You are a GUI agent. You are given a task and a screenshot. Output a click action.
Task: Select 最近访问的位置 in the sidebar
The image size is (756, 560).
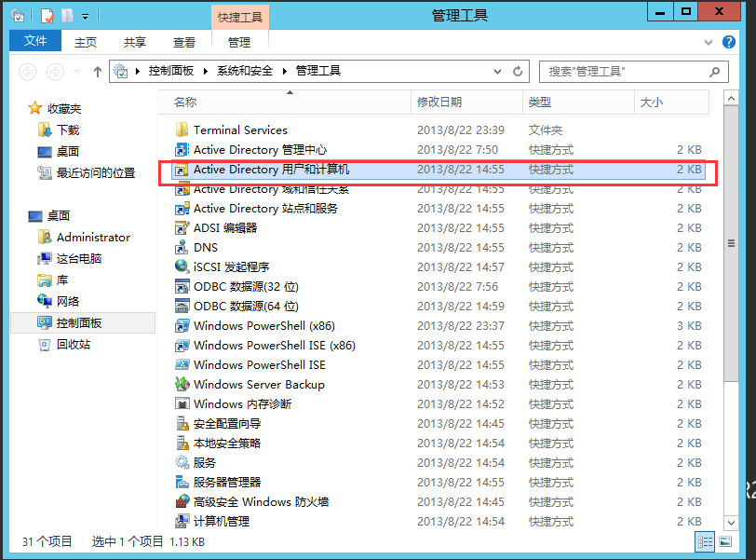(87, 172)
